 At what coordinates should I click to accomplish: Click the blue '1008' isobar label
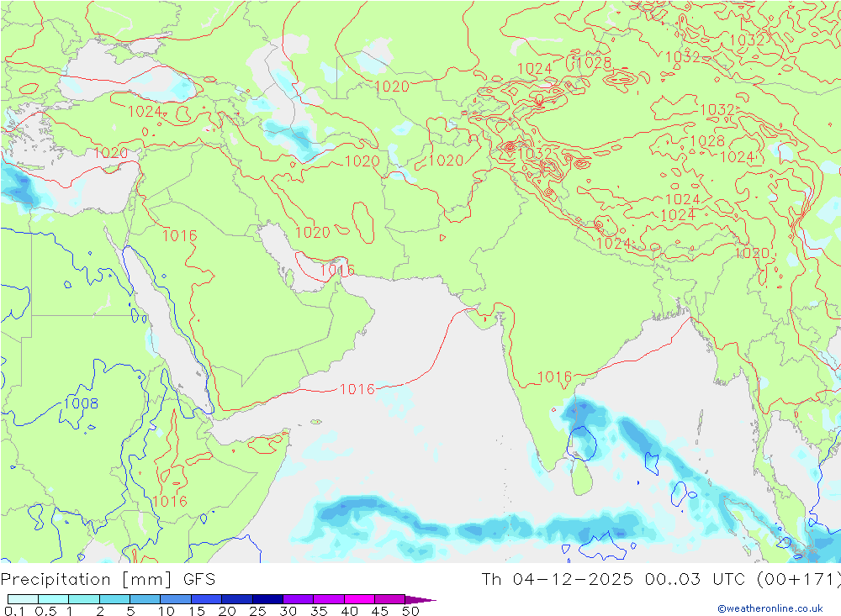(x=81, y=403)
